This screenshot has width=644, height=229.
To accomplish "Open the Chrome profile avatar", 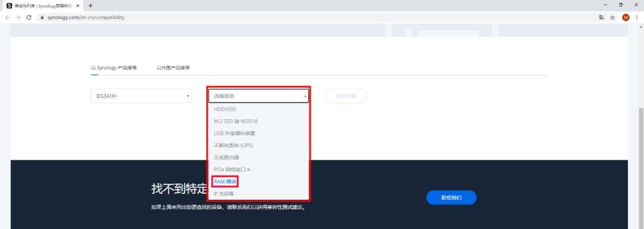I will [x=626, y=18].
